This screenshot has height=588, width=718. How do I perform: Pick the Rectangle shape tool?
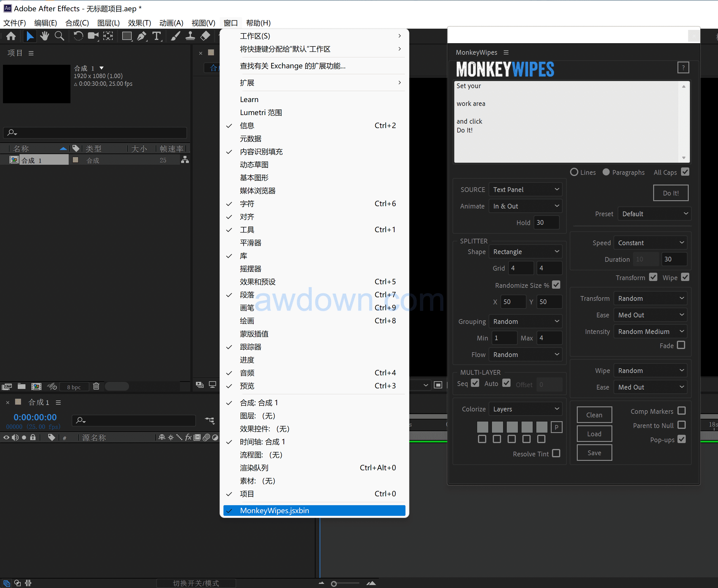[x=127, y=36]
